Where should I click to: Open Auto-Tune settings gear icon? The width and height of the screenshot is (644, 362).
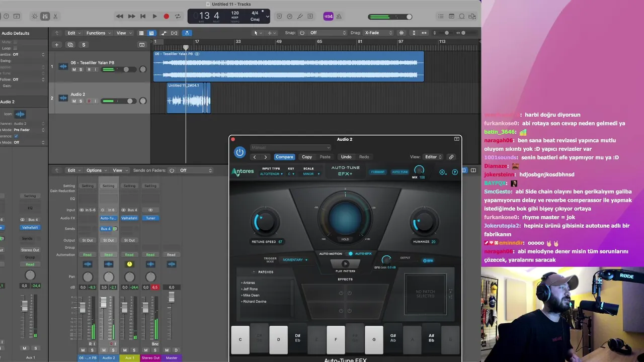pyautogui.click(x=443, y=172)
